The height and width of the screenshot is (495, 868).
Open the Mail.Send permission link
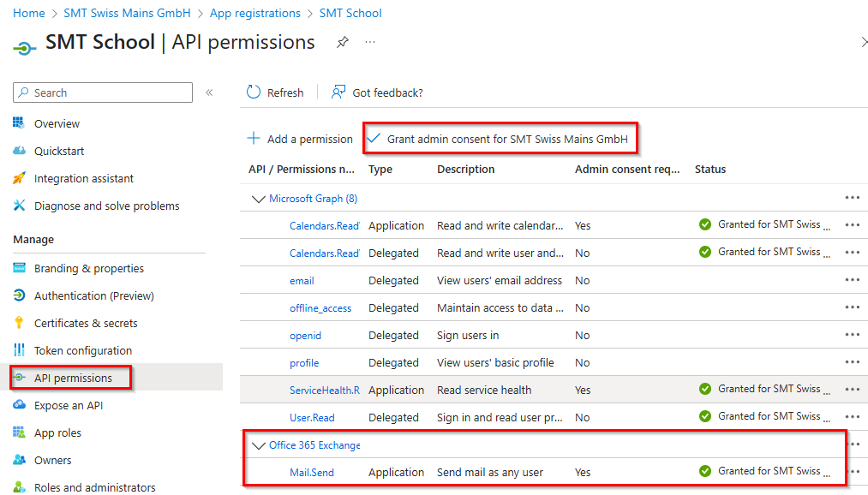pos(312,472)
